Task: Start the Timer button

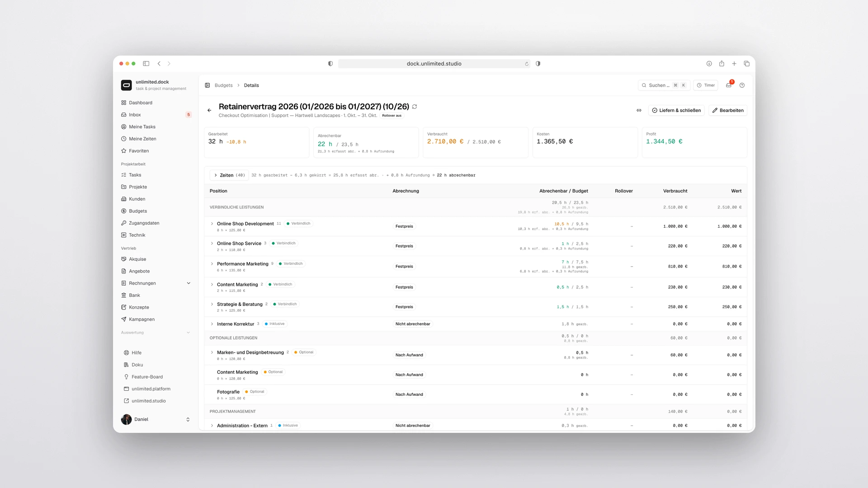Action: click(x=705, y=85)
